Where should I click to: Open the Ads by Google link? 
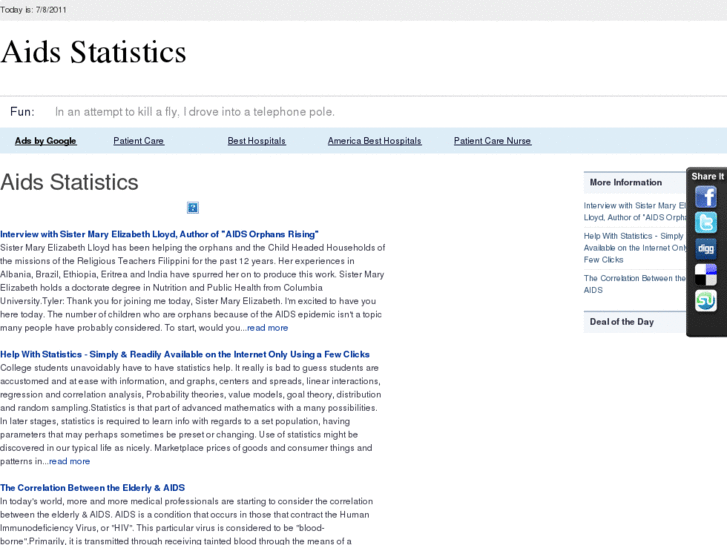coord(45,141)
